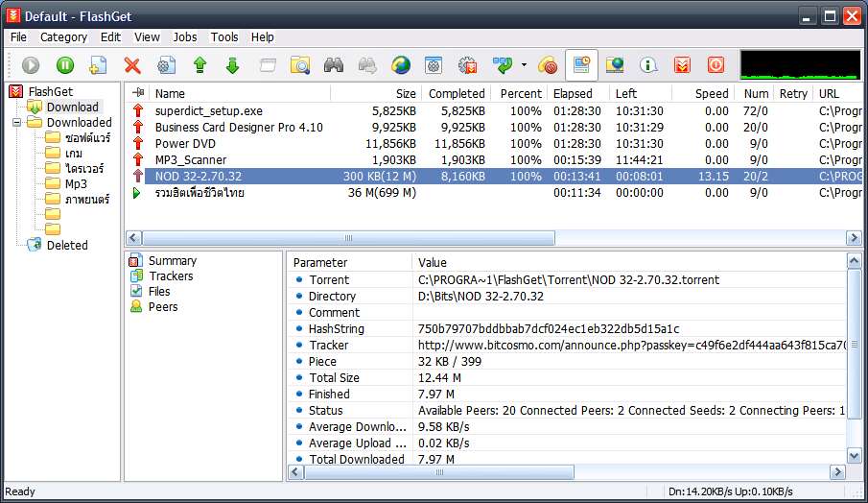
Task: Click the info speech bubble icon
Action: [x=648, y=65]
